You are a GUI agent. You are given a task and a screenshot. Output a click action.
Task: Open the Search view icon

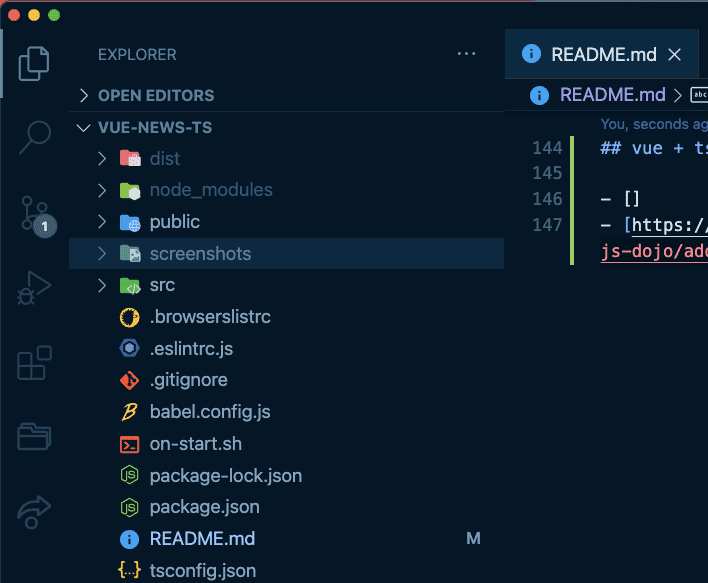click(x=34, y=136)
